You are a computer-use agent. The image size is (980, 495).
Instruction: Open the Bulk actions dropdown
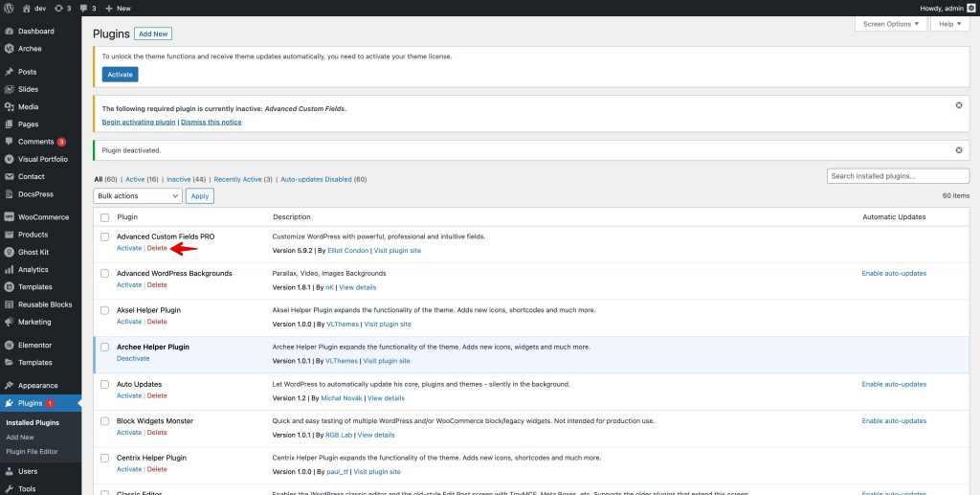138,195
